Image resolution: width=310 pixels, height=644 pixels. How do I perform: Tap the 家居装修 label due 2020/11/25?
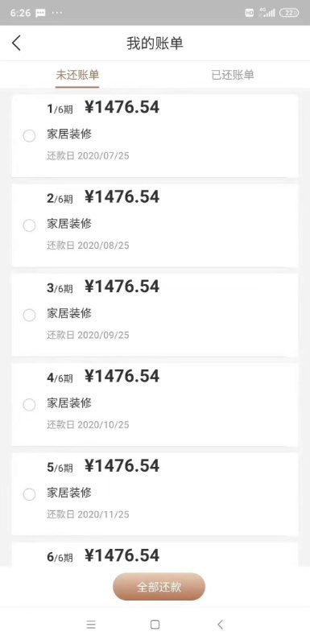click(x=69, y=493)
